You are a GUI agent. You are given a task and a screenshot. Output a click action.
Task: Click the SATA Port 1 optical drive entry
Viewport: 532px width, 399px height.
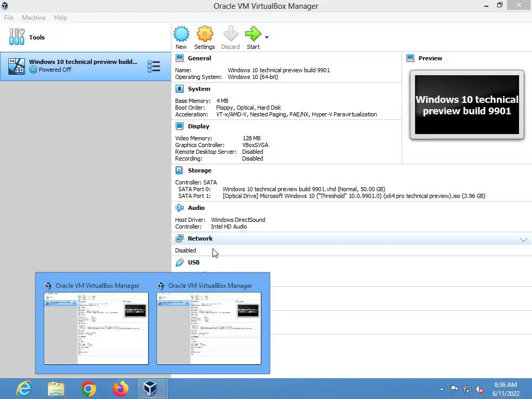[x=354, y=196]
